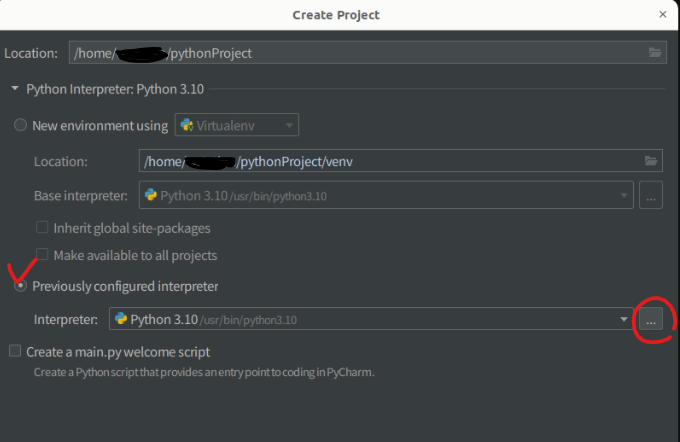Open the Virtualenv environment type dropdown
The image size is (680, 442).
[x=237, y=125]
